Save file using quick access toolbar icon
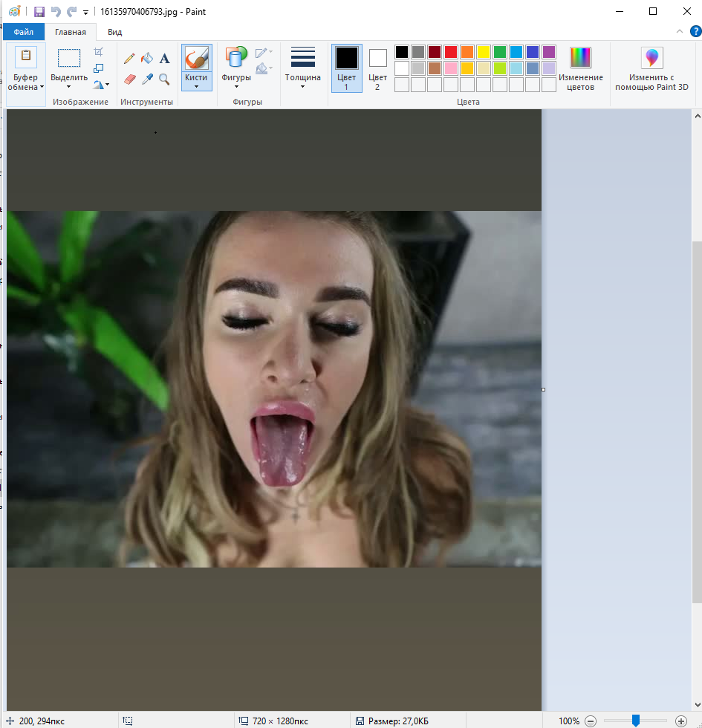Image resolution: width=702 pixels, height=728 pixels. pyautogui.click(x=39, y=11)
